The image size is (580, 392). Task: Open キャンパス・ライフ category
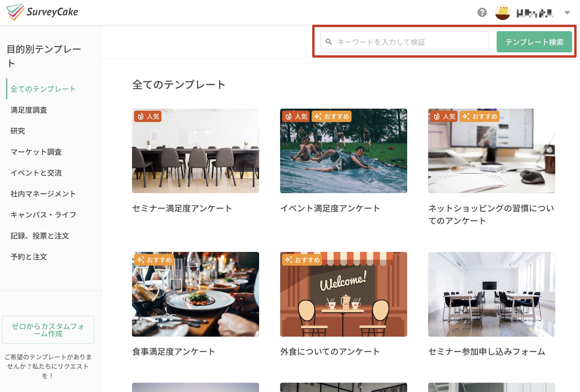coord(43,215)
